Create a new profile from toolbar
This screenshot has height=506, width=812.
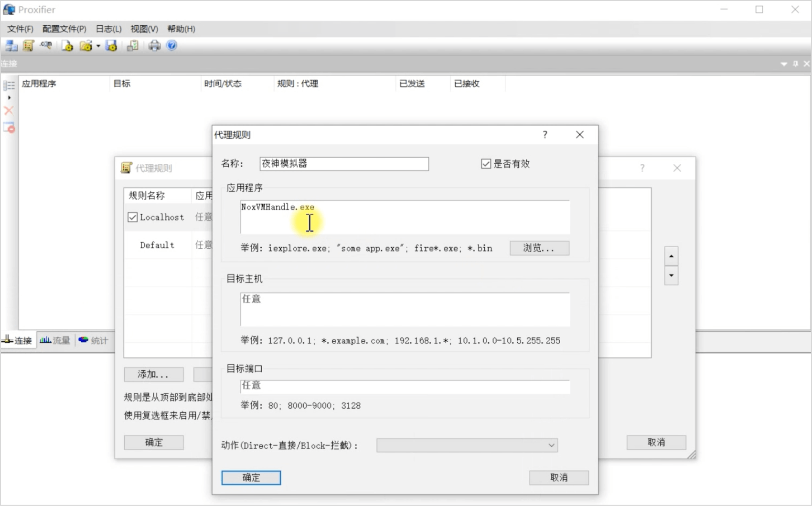67,45
